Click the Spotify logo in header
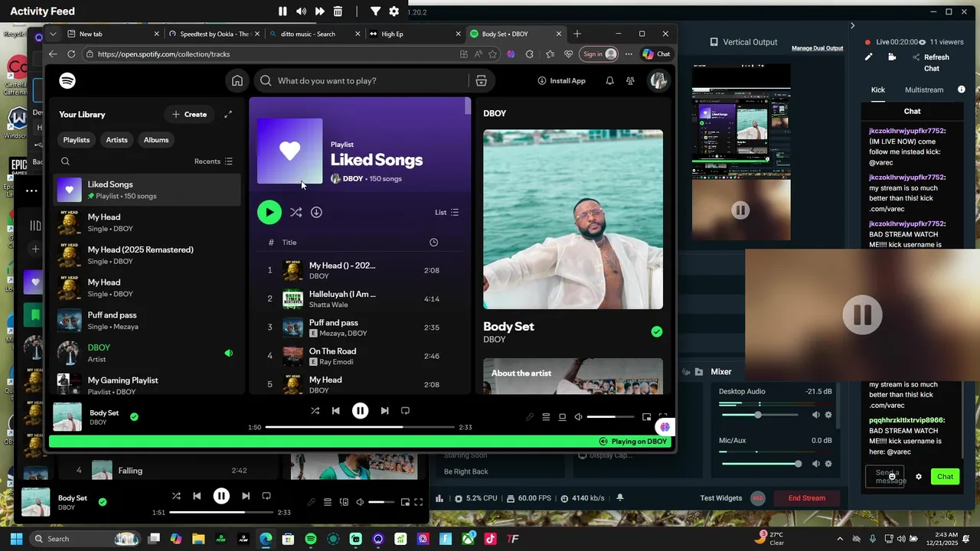The image size is (980, 551). [67, 80]
